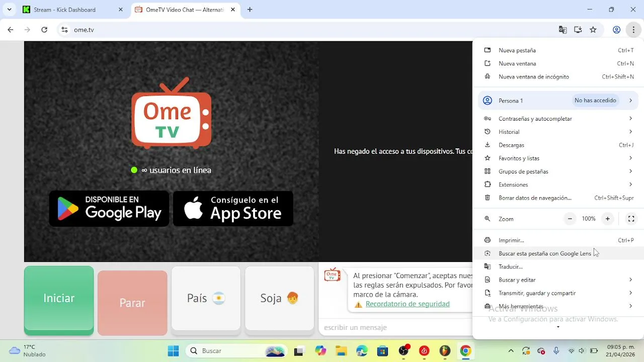This screenshot has height=362, width=644.
Task: Open the Chrome profile avatar icon
Action: pyautogui.click(x=616, y=30)
